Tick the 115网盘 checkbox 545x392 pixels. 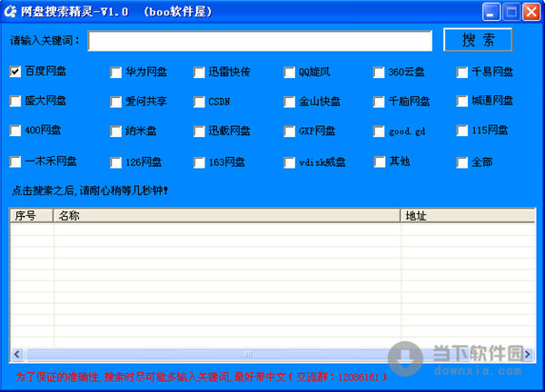click(462, 131)
